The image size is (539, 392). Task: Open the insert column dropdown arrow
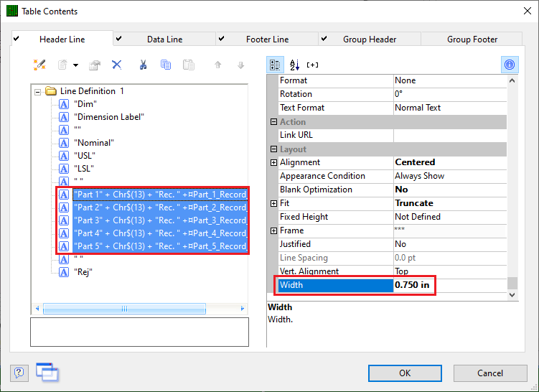[75, 65]
